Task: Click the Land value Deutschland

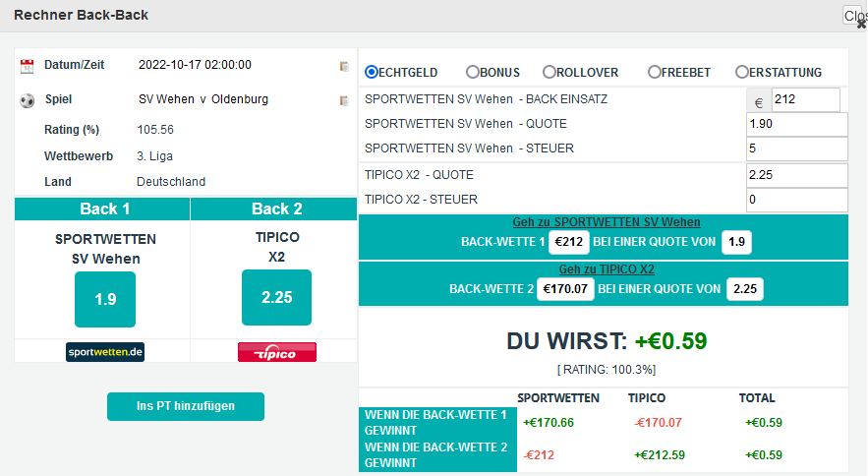Action: click(171, 182)
